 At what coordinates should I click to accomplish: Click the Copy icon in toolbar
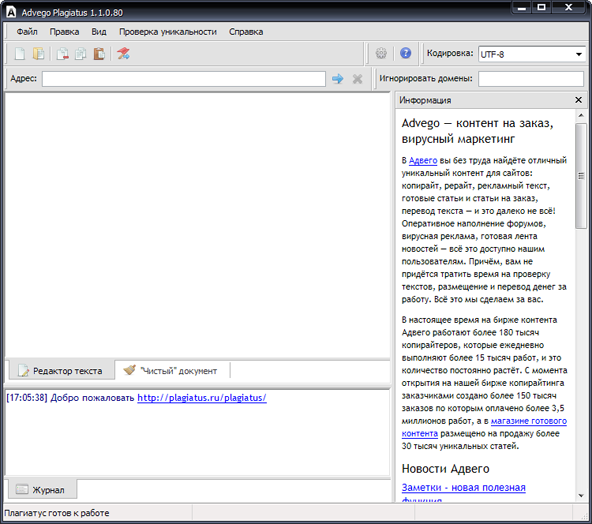pos(80,54)
